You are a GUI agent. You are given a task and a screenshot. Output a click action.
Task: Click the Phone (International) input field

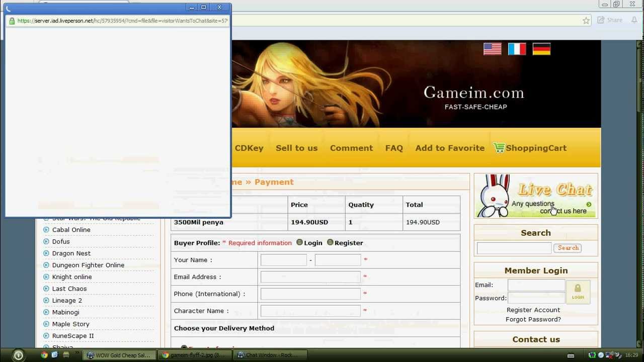click(310, 294)
